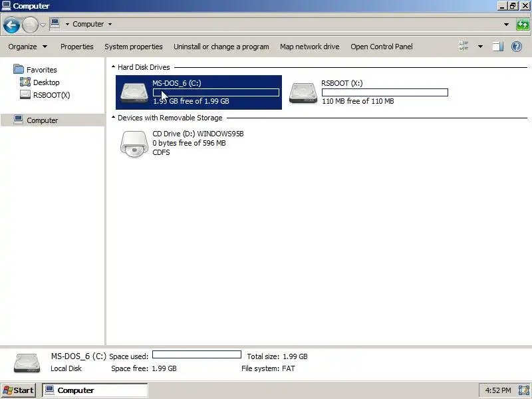Open address bar history dropdown arrow

click(506, 25)
